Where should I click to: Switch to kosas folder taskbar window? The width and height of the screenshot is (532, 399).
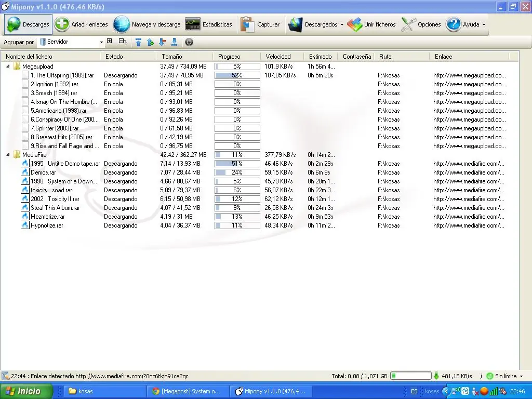pyautogui.click(x=104, y=391)
